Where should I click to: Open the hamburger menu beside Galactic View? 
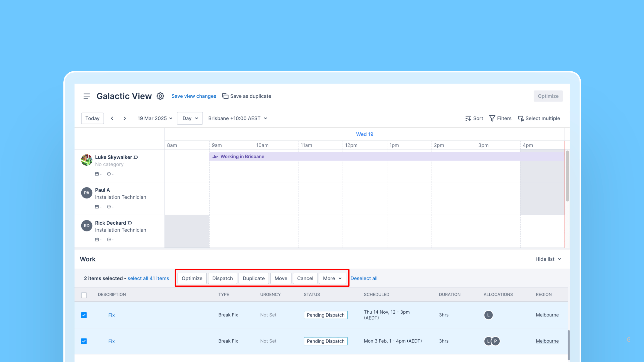click(86, 96)
